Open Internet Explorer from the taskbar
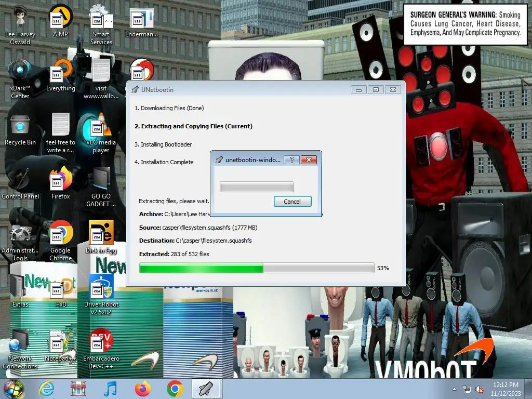 click(x=46, y=389)
